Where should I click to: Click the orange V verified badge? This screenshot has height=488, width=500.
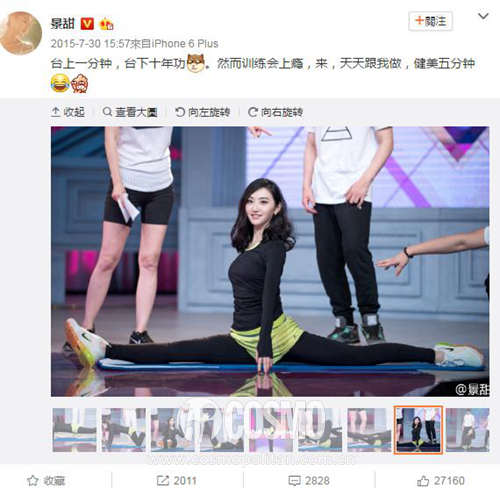click(x=87, y=24)
